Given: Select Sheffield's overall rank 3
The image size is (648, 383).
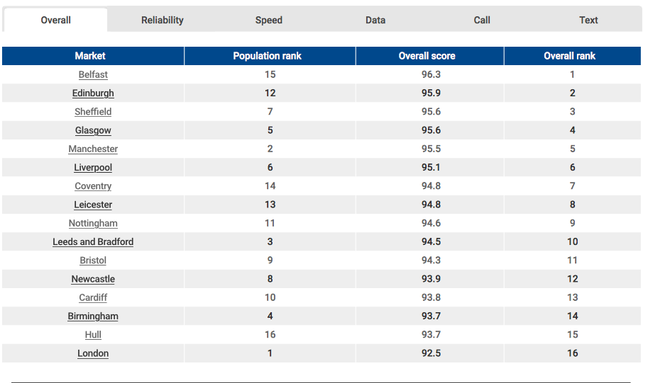Looking at the screenshot, I should [572, 112].
